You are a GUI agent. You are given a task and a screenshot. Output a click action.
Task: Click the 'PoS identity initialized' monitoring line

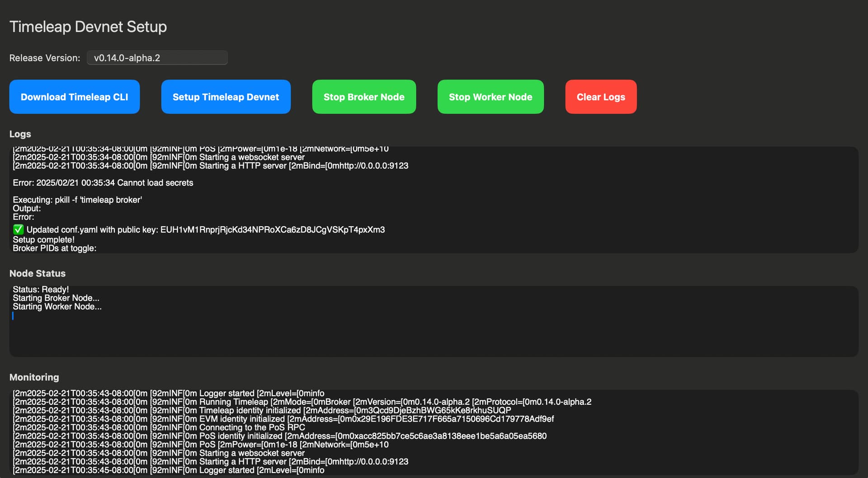tap(279, 436)
